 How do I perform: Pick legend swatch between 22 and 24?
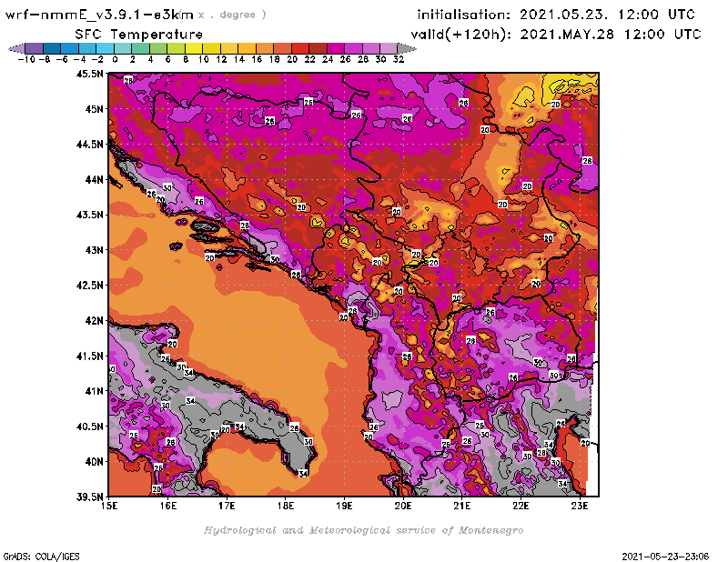318,48
